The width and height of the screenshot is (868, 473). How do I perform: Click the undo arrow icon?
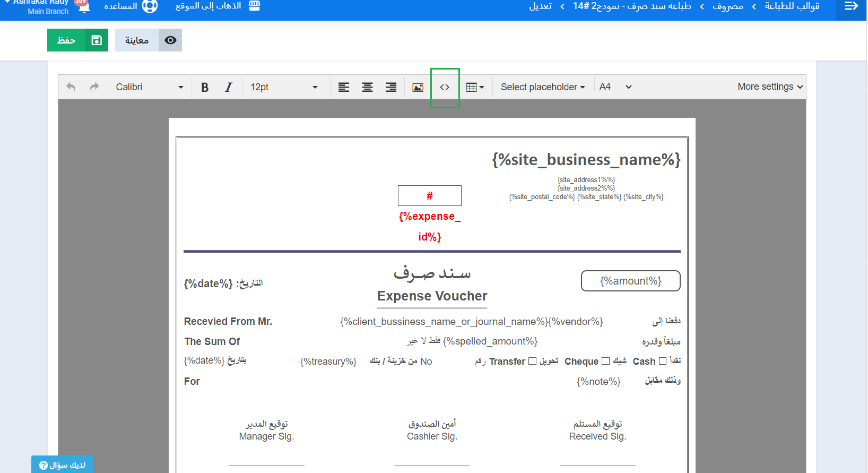(71, 87)
